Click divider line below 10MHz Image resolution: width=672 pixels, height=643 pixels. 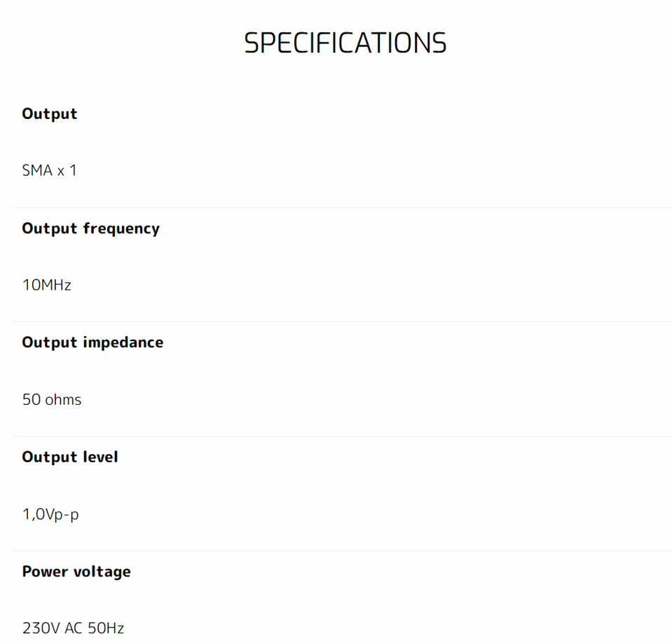(342, 321)
